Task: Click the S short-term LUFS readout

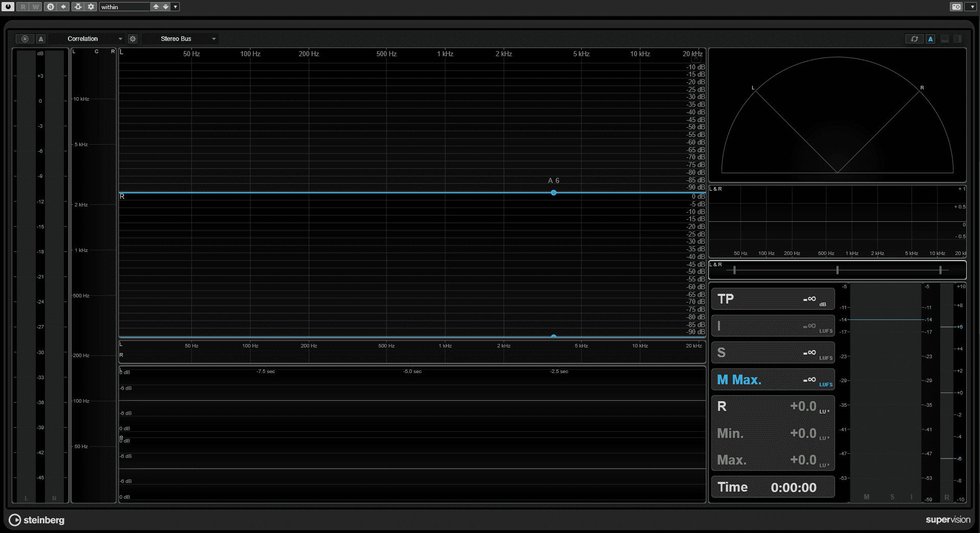Action: pyautogui.click(x=773, y=353)
